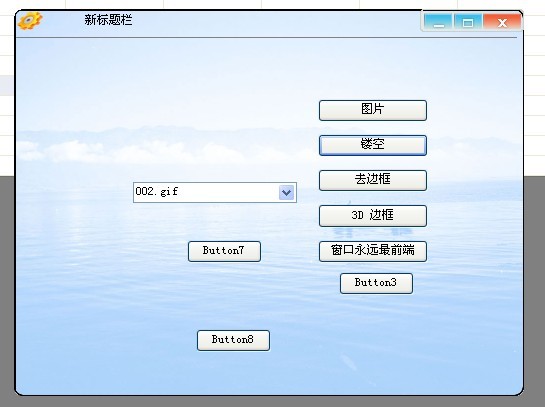
Task: Expand the 002.gif combo box arrow
Action: tap(286, 192)
